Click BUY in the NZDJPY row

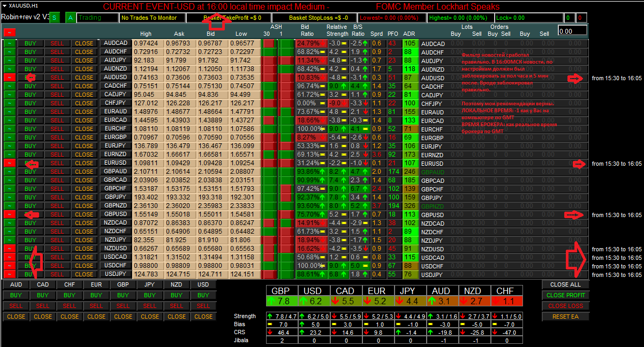coord(31,240)
